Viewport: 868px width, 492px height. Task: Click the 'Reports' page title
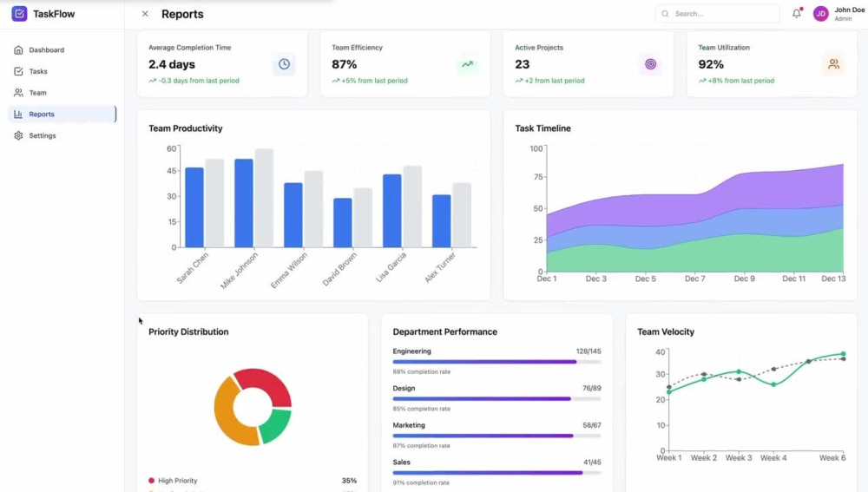click(182, 15)
